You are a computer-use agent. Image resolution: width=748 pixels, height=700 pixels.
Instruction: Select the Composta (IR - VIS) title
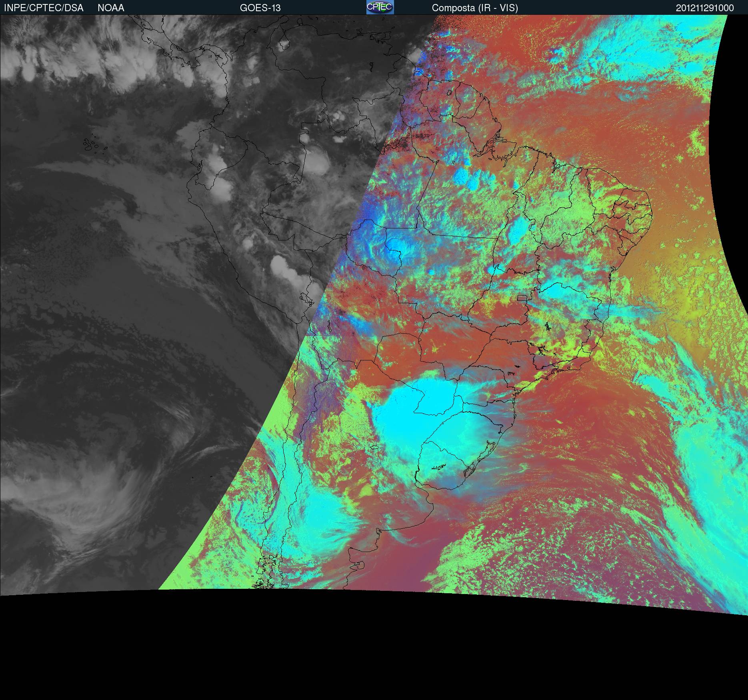475,8
